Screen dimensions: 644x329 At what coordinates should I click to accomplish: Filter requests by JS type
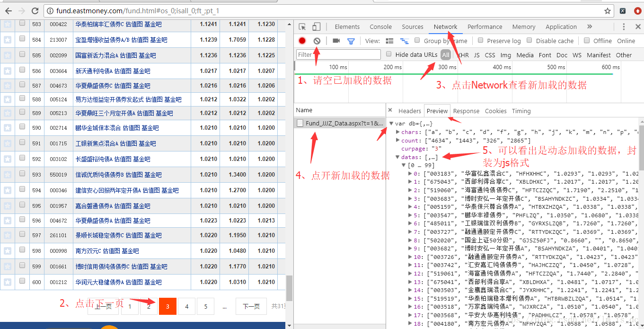(476, 55)
